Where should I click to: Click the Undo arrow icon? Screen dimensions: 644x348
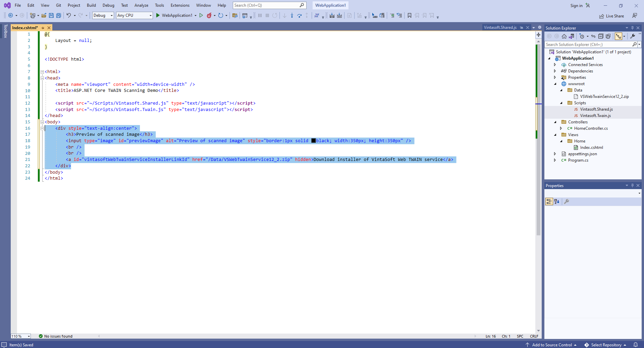click(68, 15)
